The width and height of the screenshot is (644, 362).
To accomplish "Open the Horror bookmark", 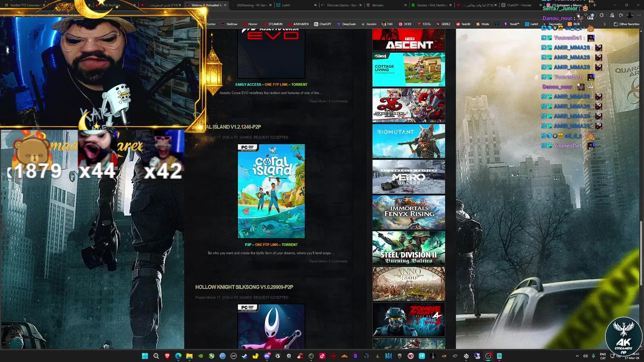I will click(x=250, y=24).
